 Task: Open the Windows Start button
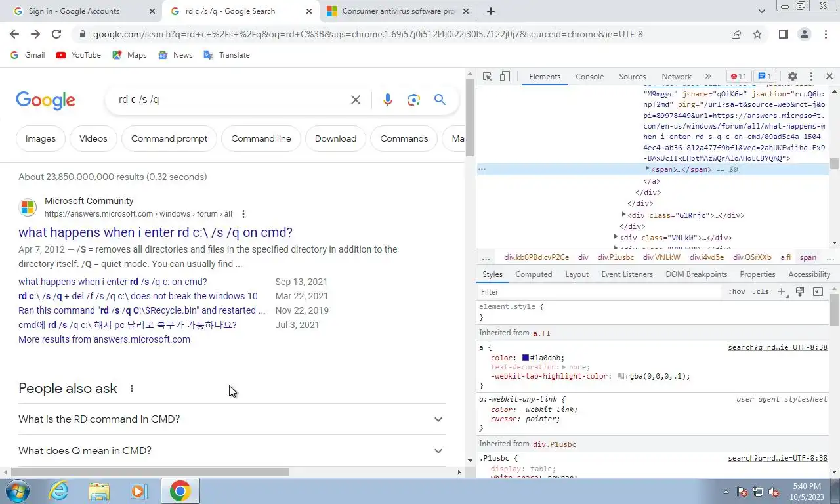(x=16, y=491)
